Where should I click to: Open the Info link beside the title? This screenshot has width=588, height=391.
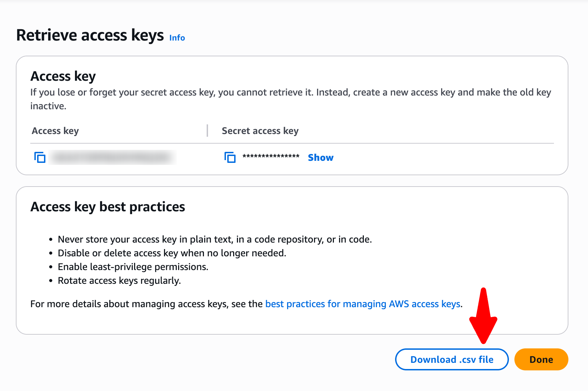(177, 38)
